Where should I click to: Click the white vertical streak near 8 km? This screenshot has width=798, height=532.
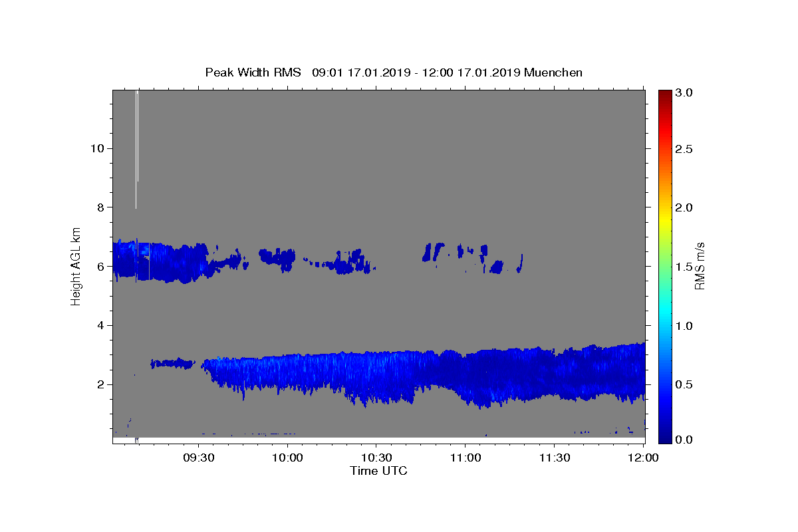tap(136, 150)
